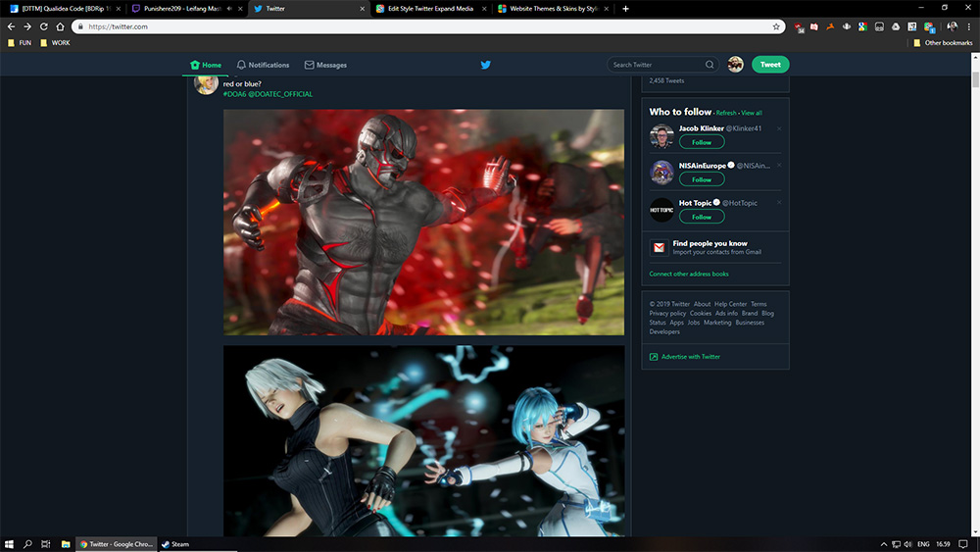This screenshot has width=980, height=552.
Task: Follow Jacob Klinker
Action: [702, 142]
